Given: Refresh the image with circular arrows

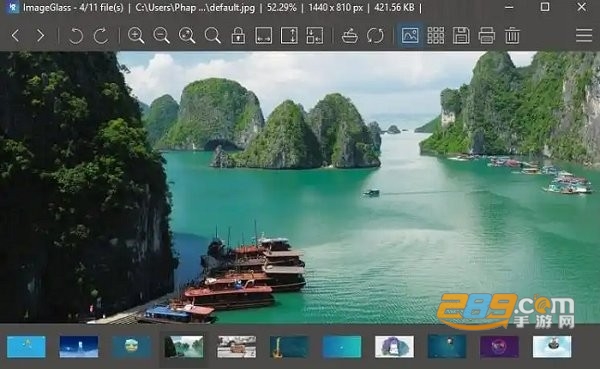Looking at the screenshot, I should click(375, 36).
